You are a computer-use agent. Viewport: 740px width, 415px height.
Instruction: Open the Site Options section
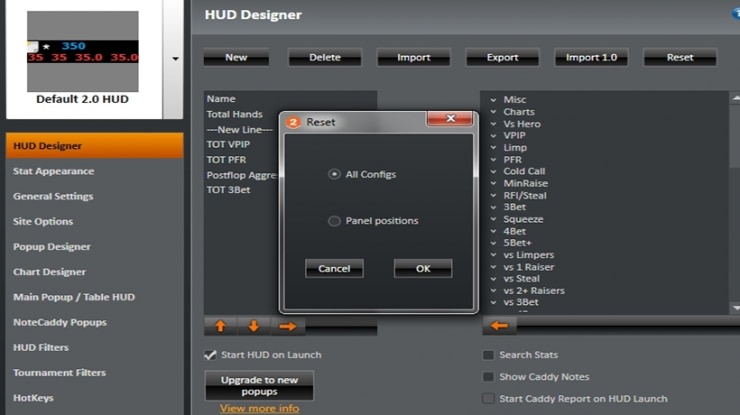pos(43,221)
